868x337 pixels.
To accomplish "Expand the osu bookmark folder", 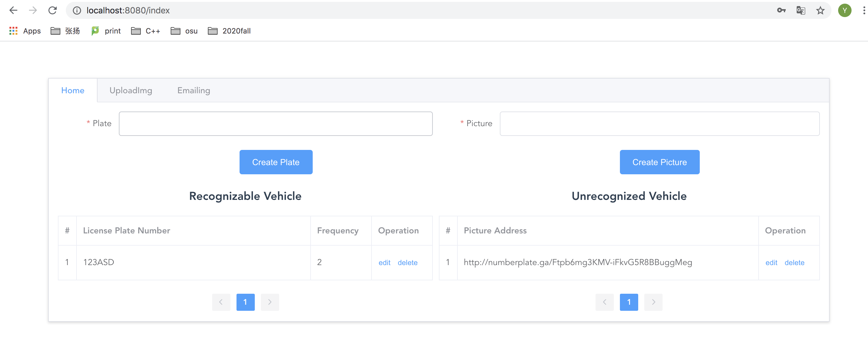I will coord(184,31).
